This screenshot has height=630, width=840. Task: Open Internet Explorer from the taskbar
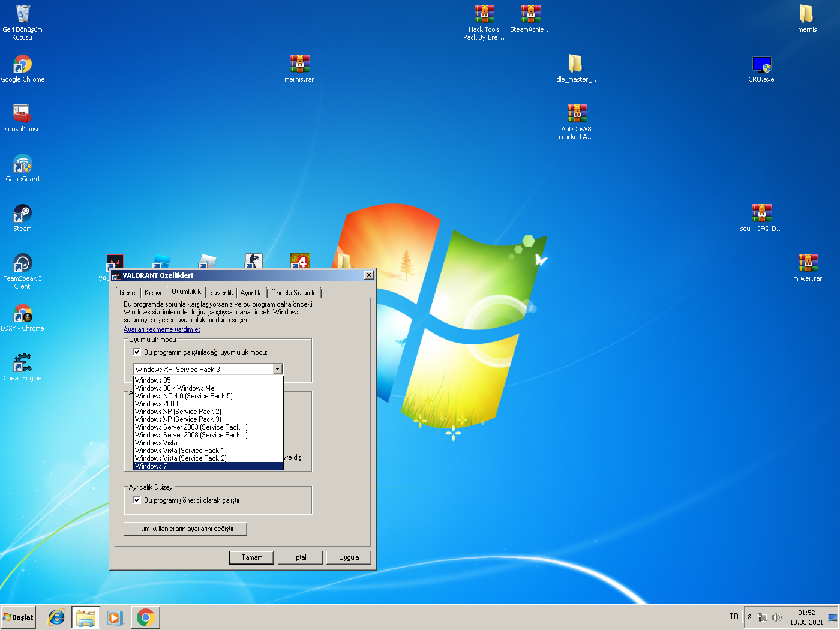[x=56, y=617]
